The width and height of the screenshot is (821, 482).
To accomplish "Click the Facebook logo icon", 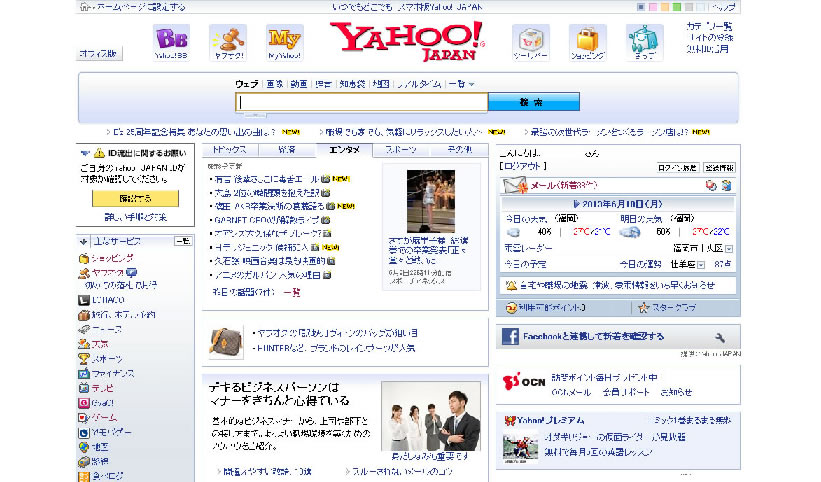I will coord(510,336).
